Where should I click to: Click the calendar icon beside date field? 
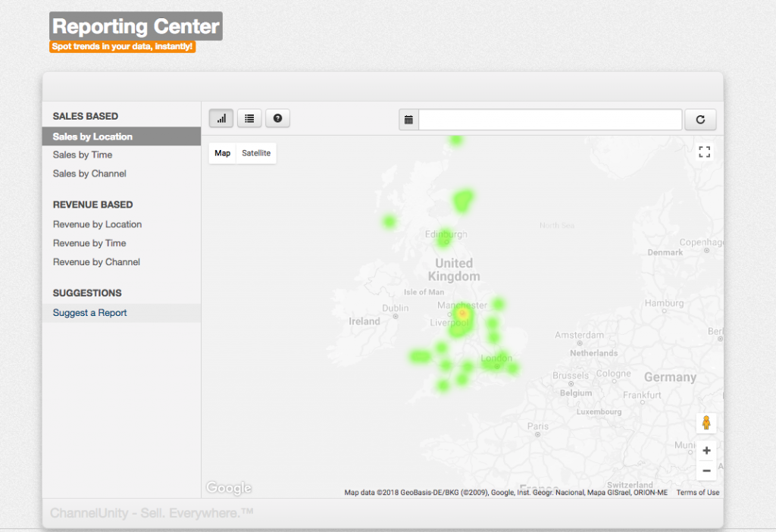(x=408, y=120)
